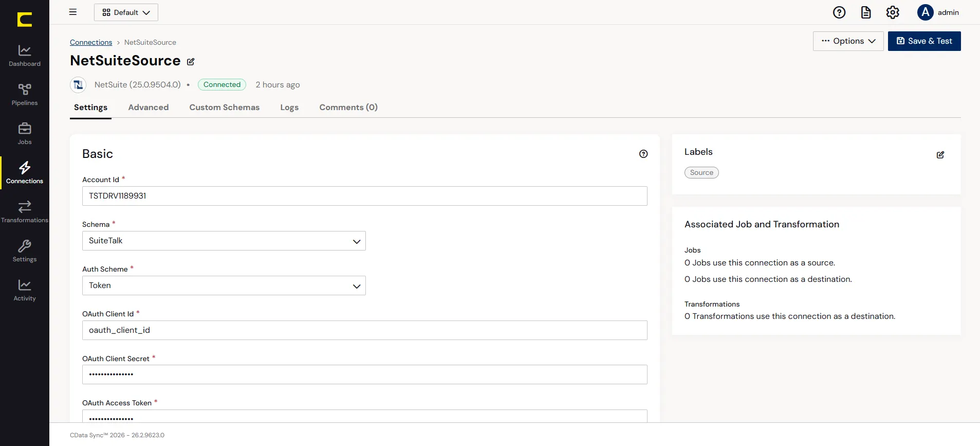This screenshot has height=446, width=980.
Task: Expand the Options dropdown menu
Action: [x=848, y=41]
